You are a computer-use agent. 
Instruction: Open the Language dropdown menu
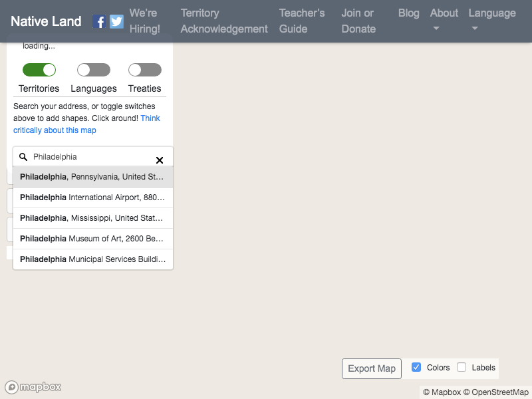492,21
